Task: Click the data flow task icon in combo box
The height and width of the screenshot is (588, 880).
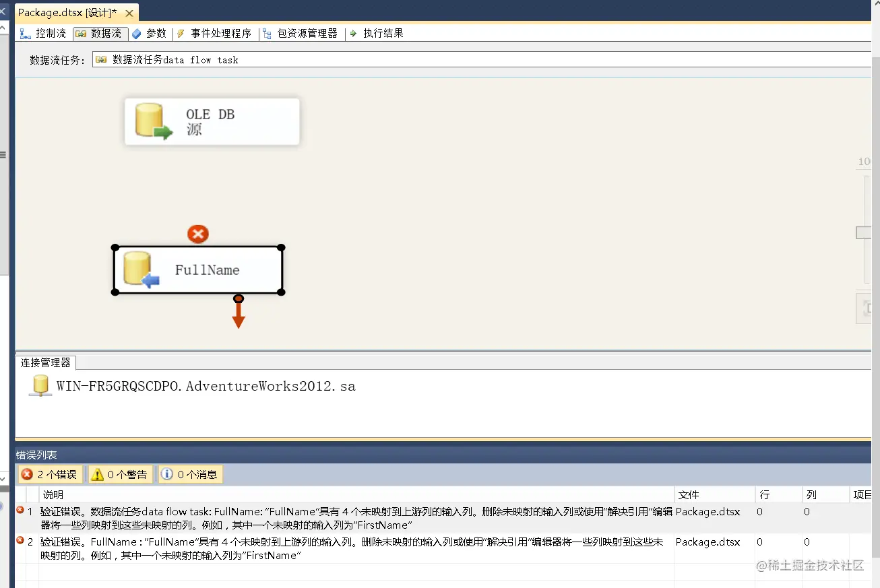Action: (101, 59)
